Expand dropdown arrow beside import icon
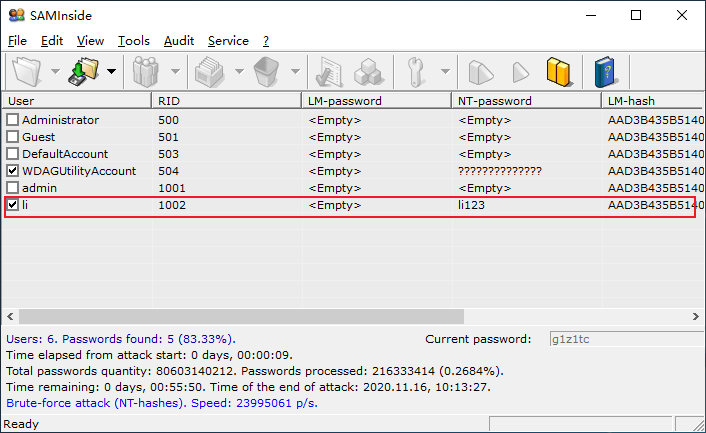Image resolution: width=706 pixels, height=433 pixels. coord(111,71)
